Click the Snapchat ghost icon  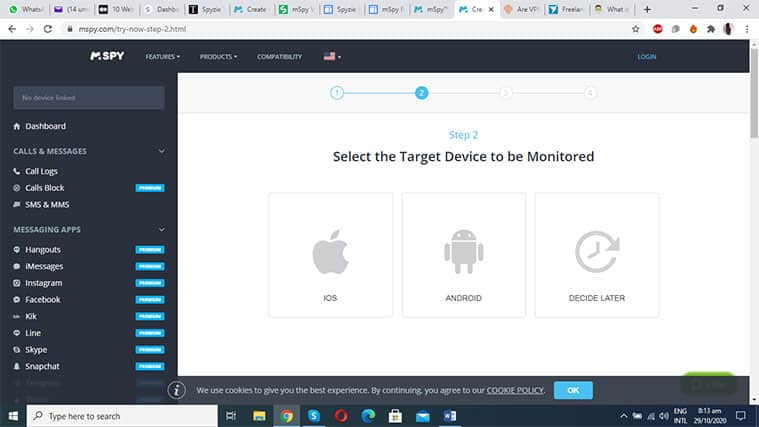pyautogui.click(x=16, y=366)
